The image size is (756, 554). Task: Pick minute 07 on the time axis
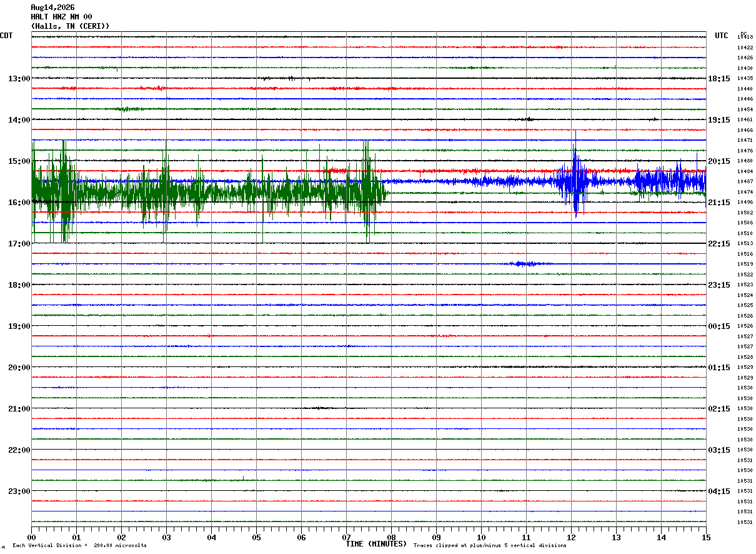pyautogui.click(x=346, y=537)
